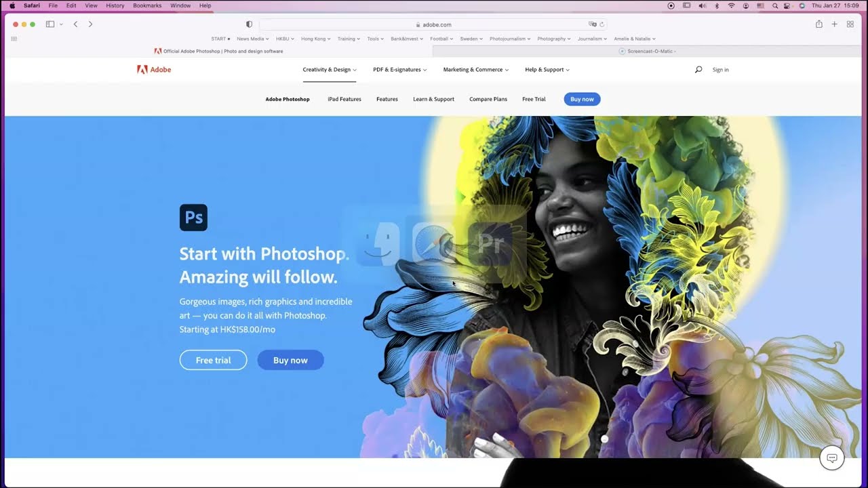
Task: Click the hero Free trial button
Action: pyautogui.click(x=213, y=360)
